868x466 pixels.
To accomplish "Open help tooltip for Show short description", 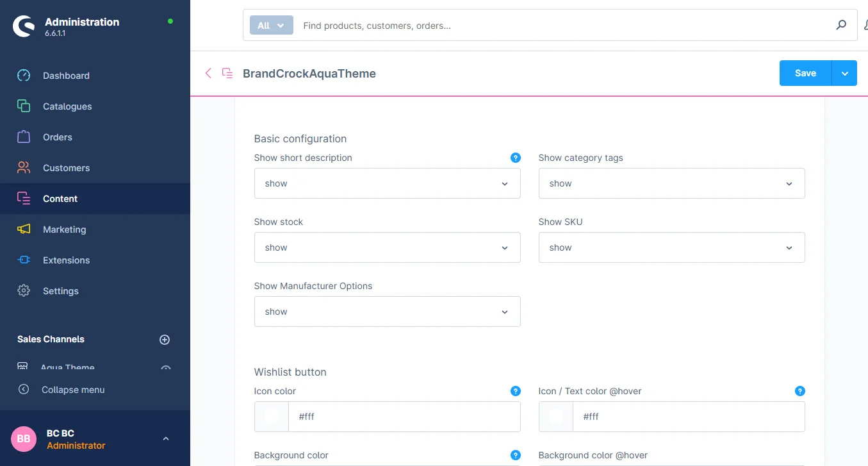I will click(515, 158).
